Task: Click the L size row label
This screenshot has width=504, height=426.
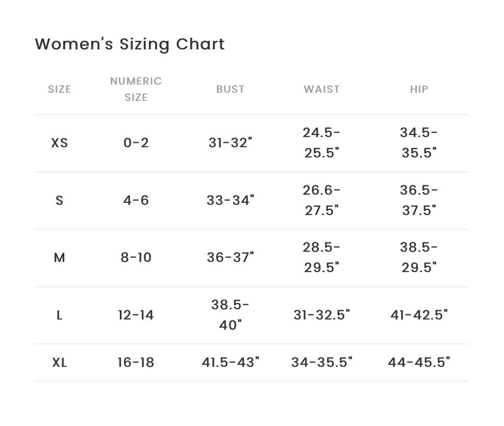Action: click(59, 315)
